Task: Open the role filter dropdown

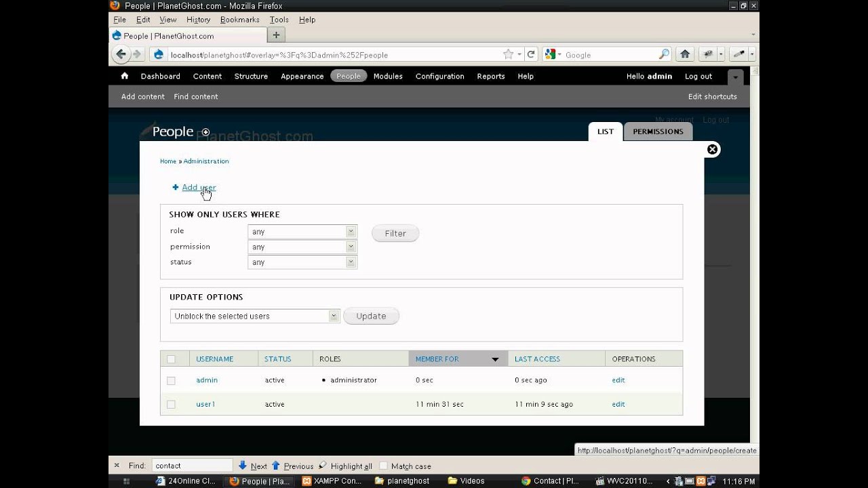Action: point(302,232)
